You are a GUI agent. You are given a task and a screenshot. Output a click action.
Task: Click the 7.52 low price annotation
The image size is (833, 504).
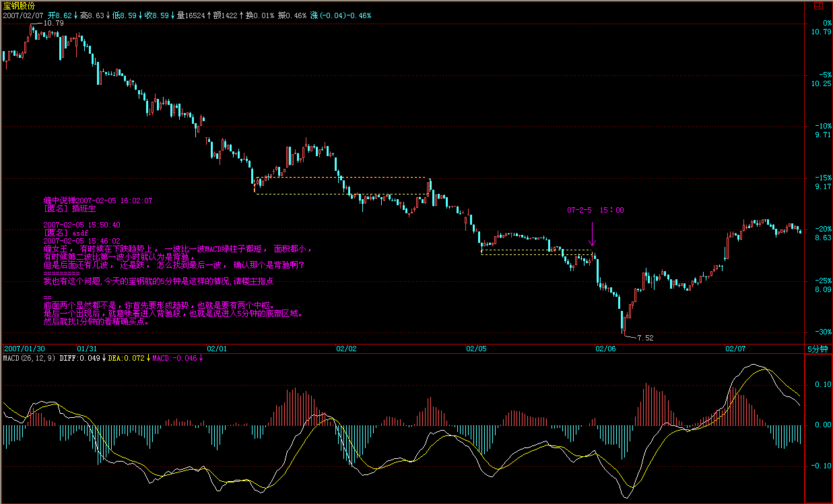point(644,338)
